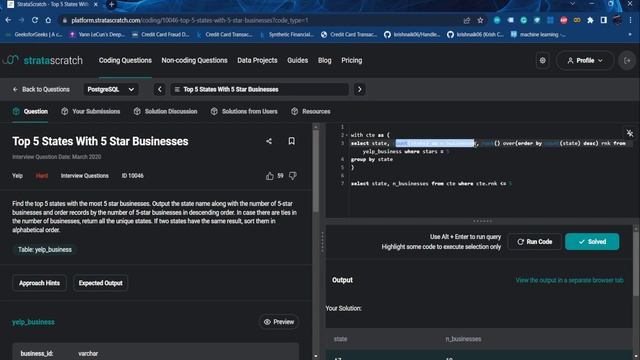The width and height of the screenshot is (640, 360).
Task: Go Back to Questions
Action: coord(41,89)
